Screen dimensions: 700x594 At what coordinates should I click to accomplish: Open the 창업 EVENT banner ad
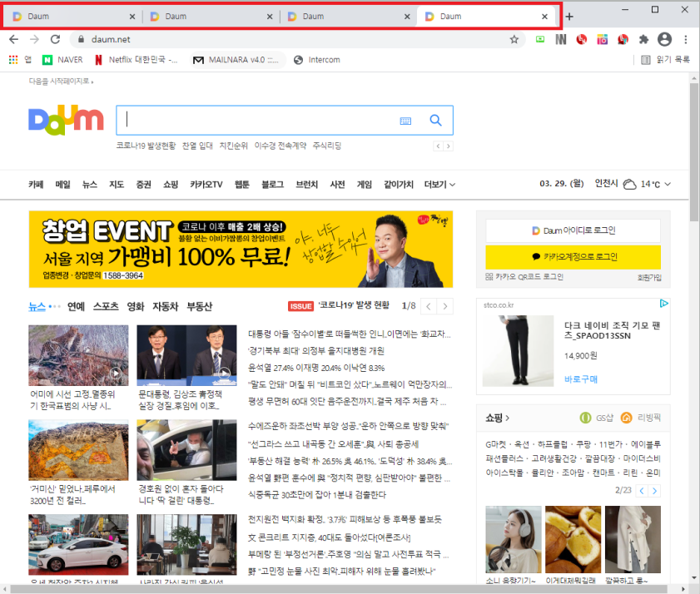[x=241, y=249]
